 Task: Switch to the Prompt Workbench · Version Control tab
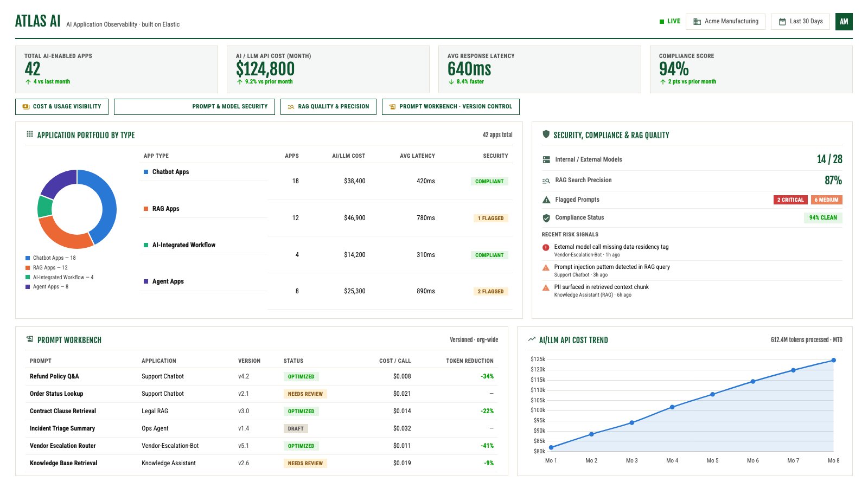[451, 107]
